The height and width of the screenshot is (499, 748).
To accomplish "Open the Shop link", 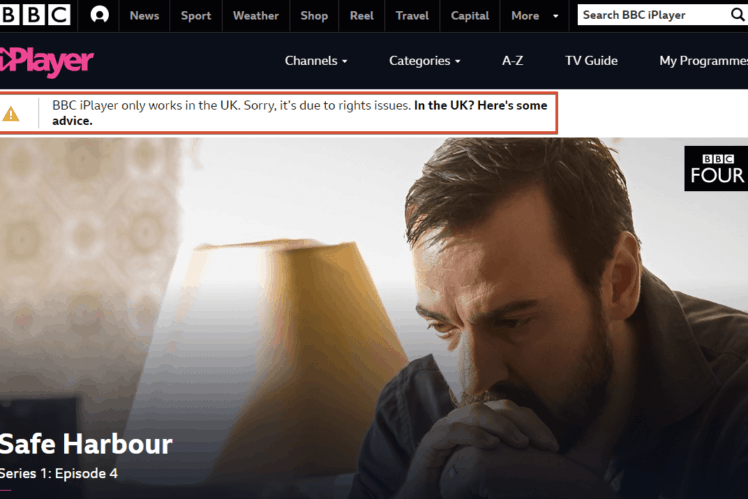I will tap(314, 16).
